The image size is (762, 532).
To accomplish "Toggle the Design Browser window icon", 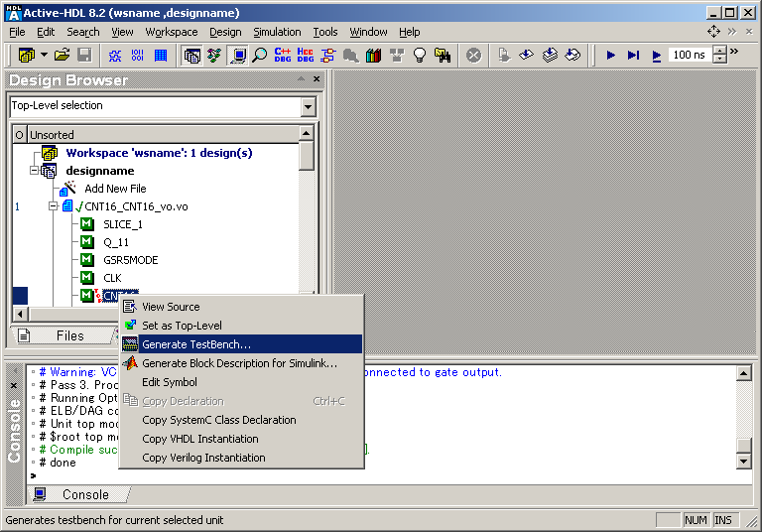I will click(191, 56).
